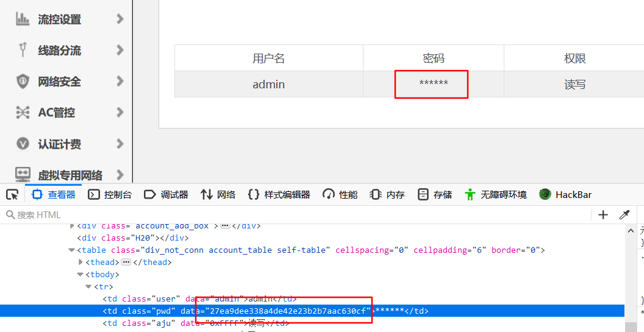Click the masked password cell for admin
Screen dimensions: 644x332
[433, 84]
